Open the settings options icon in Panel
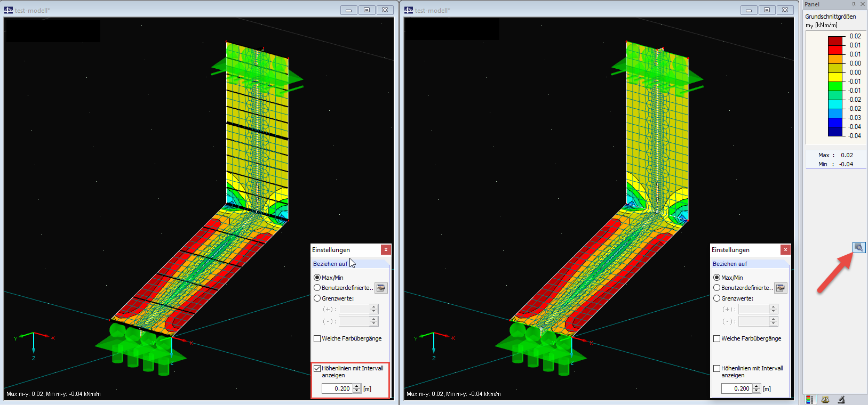The width and height of the screenshot is (868, 405). (858, 247)
